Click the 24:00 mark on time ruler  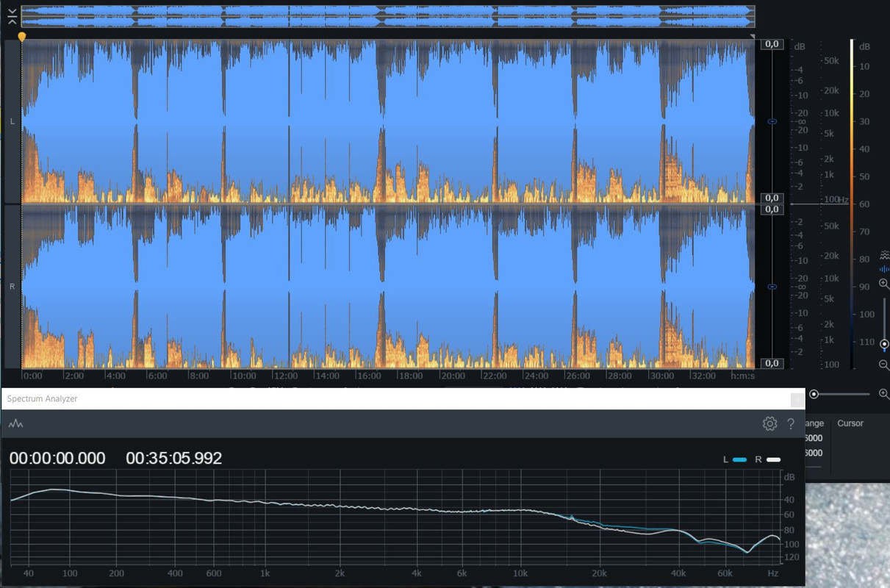coord(536,376)
